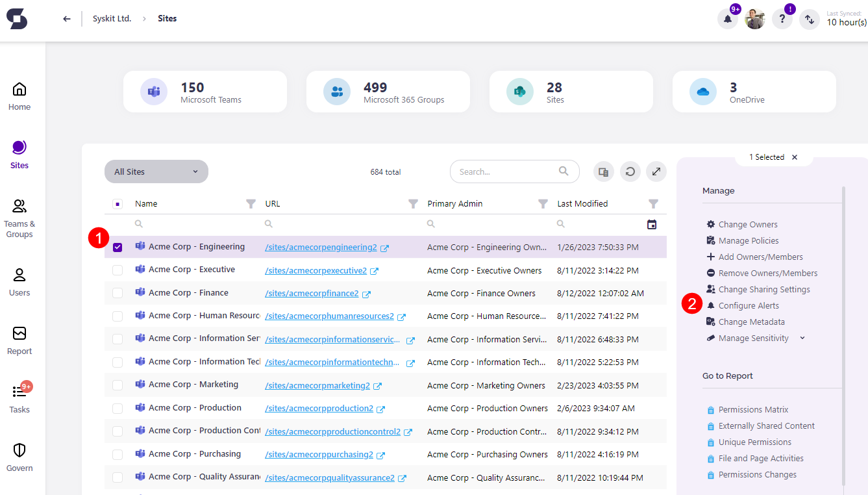Screen dimensions: 868x495
Task: Click the copy columns icon above the grid
Action: point(603,171)
